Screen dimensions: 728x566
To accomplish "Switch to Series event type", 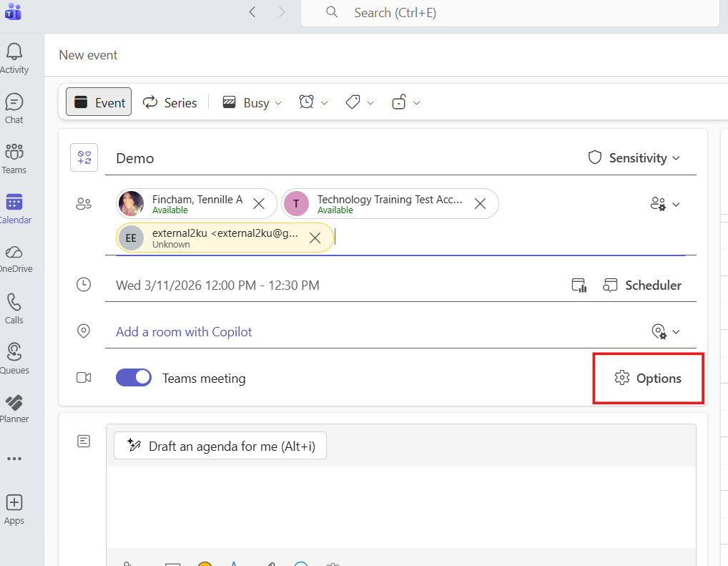I will [170, 102].
